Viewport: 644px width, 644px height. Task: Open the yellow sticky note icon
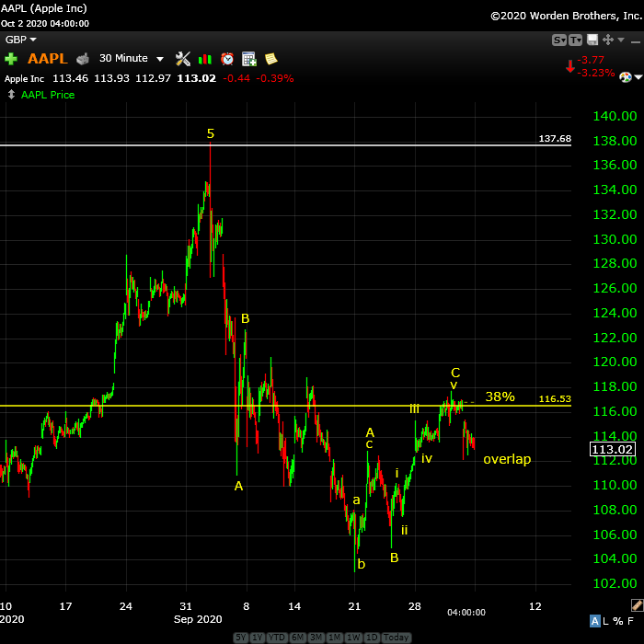click(271, 59)
